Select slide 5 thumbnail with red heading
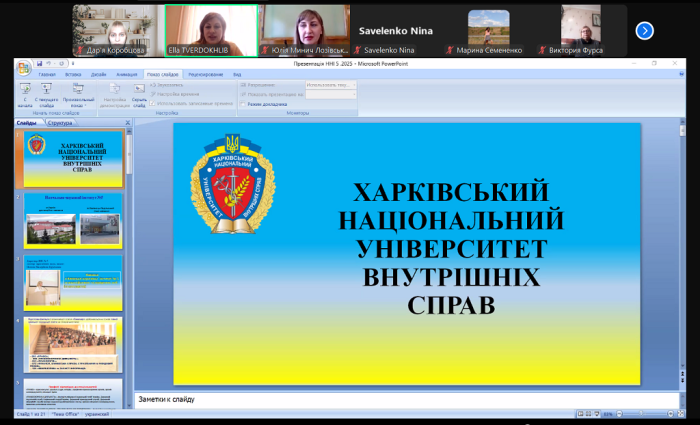The width and height of the screenshot is (700, 425). point(73,393)
